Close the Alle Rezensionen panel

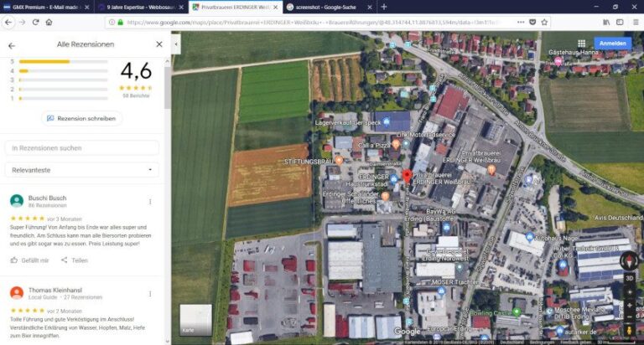159,44
